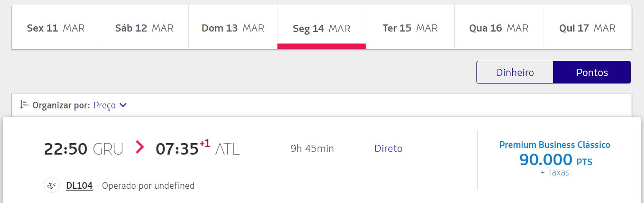Click the airline plane logo icon next to DL104
This screenshot has width=644, height=203.
click(x=52, y=185)
